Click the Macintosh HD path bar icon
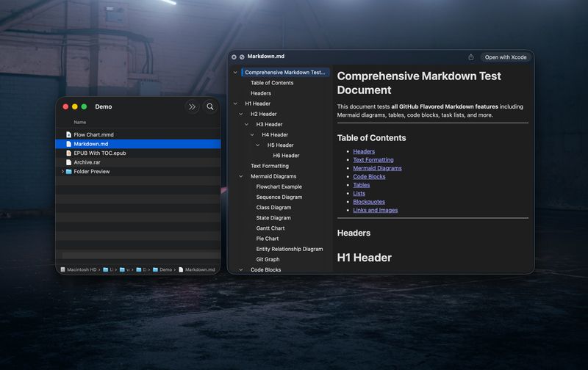Viewport: 588px width, 370px height. [x=62, y=269]
